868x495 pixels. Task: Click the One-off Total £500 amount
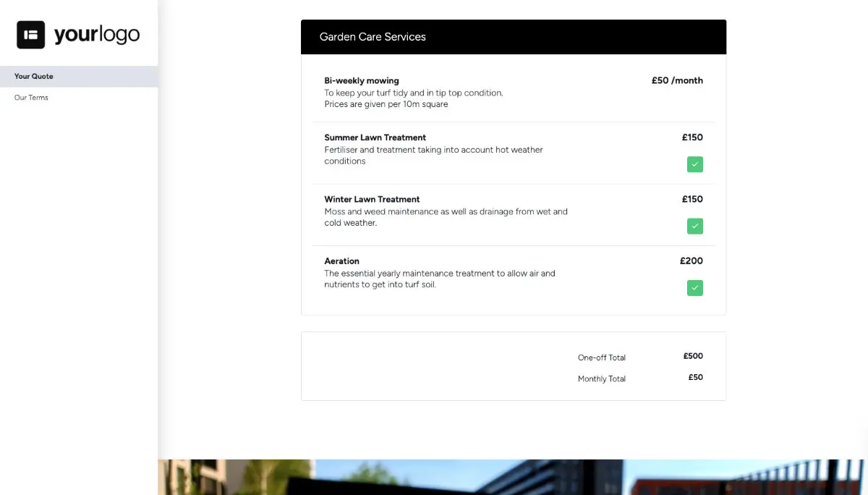point(693,355)
